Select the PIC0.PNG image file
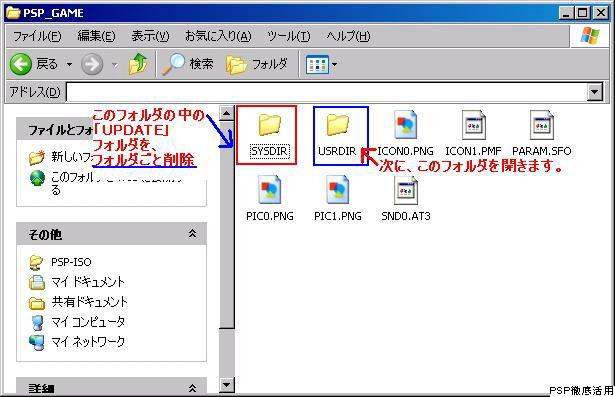Screen dimensions: 615x397 point(269,189)
